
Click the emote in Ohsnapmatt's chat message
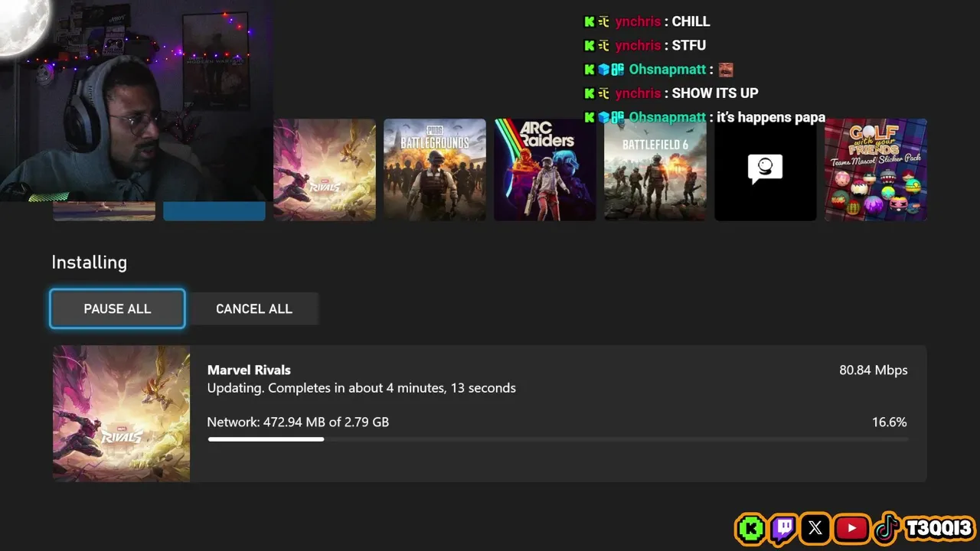(x=726, y=70)
